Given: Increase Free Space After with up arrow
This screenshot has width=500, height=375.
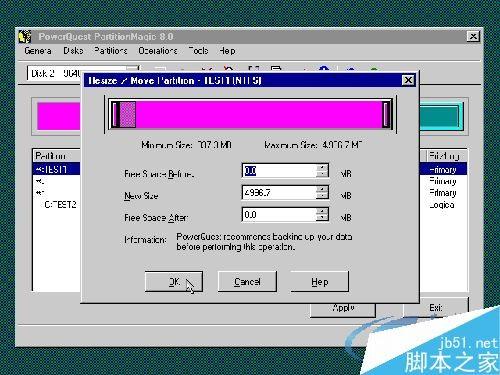Looking at the screenshot, I should (x=322, y=211).
